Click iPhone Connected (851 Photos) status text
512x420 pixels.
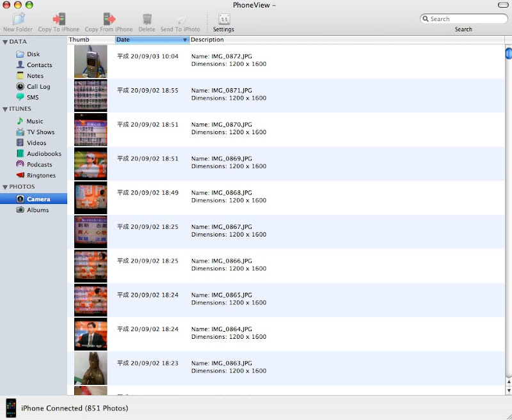75,408
